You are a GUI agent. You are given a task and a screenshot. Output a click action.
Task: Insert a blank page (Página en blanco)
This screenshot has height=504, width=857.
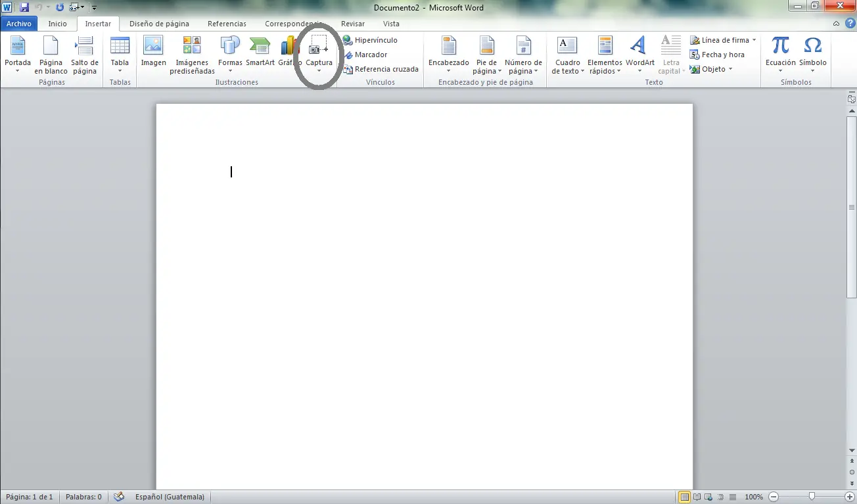pyautogui.click(x=51, y=55)
